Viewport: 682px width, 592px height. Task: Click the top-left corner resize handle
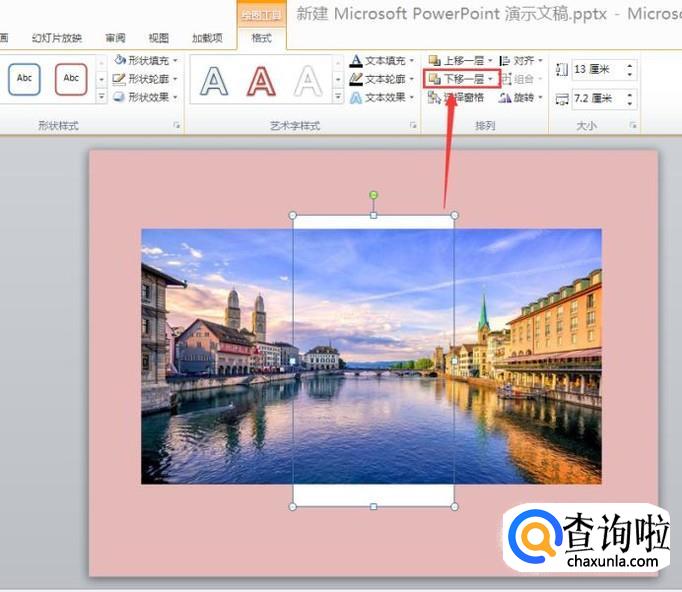(x=293, y=215)
